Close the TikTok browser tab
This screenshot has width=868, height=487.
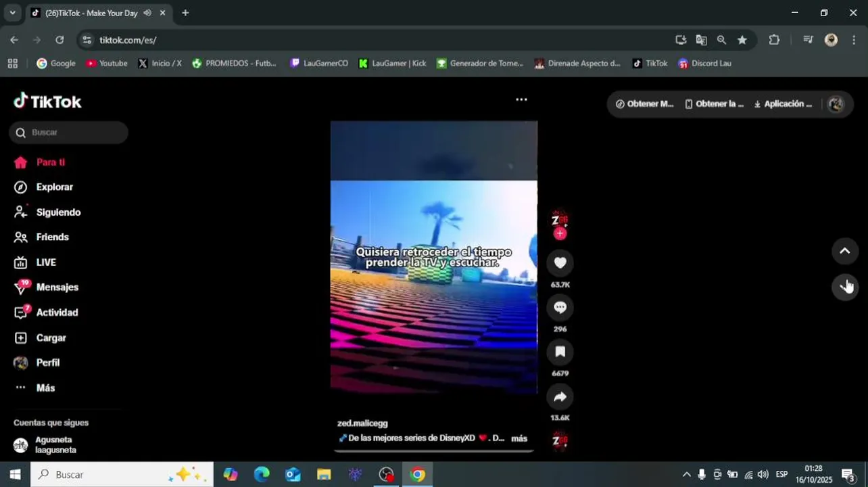click(x=162, y=13)
